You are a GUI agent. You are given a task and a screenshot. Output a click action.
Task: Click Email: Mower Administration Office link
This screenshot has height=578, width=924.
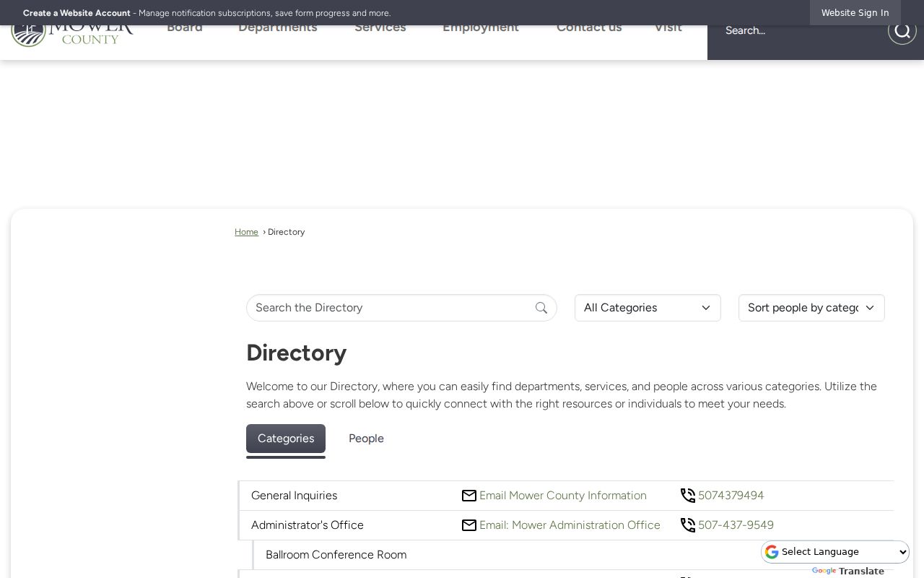(570, 525)
